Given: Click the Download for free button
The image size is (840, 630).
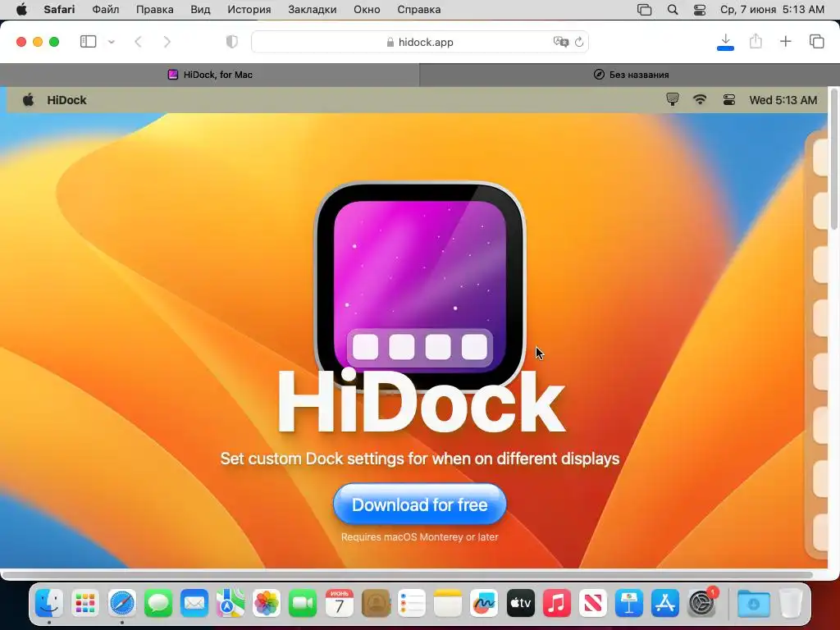Looking at the screenshot, I should click(x=419, y=504).
